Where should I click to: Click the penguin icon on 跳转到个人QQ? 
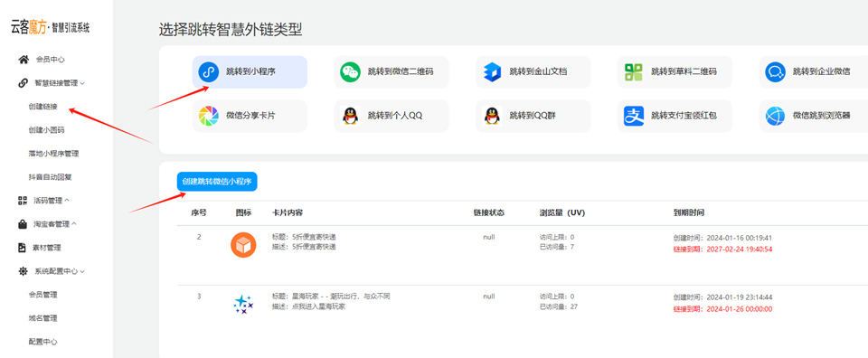click(x=350, y=116)
